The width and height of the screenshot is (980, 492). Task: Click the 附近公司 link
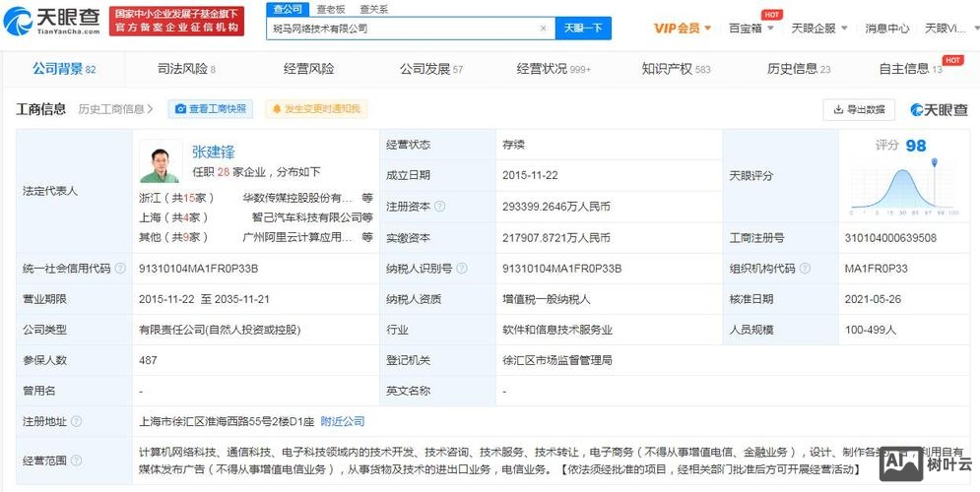[x=343, y=421]
